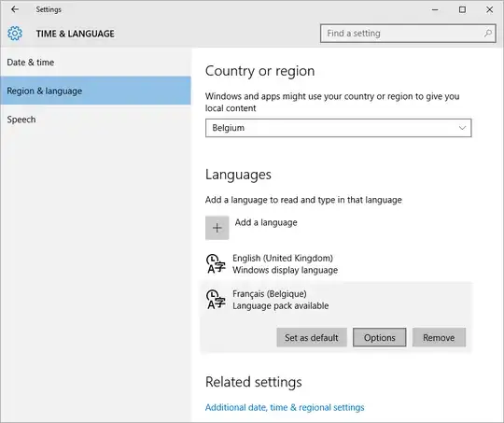Select Region & language section
504x423 pixels.
pyautogui.click(x=95, y=91)
